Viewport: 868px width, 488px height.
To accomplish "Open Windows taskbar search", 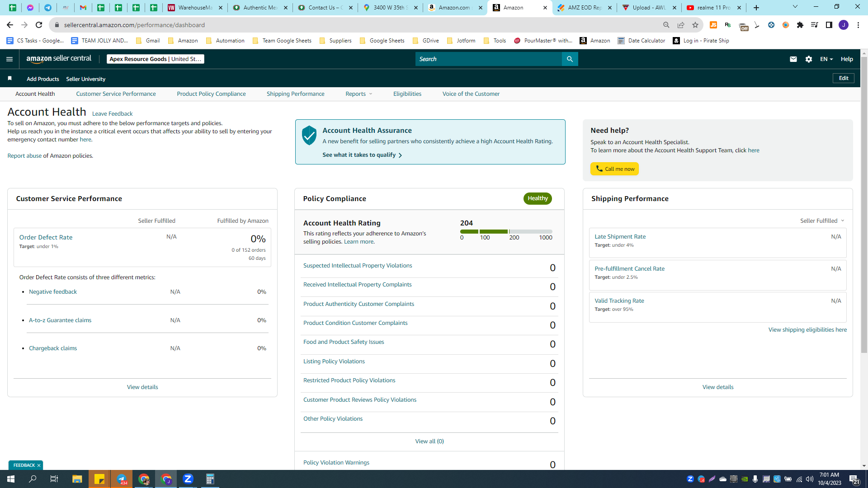I will [x=33, y=479].
